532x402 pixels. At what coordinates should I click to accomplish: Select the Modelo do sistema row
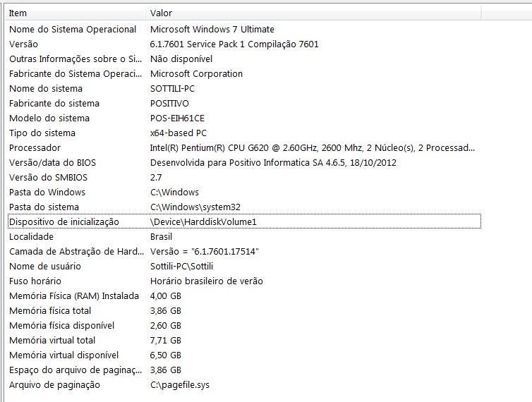click(244, 118)
